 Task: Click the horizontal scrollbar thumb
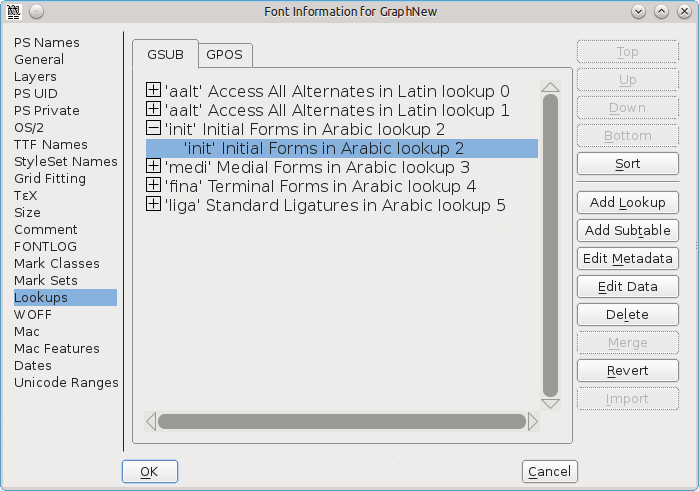[x=341, y=422]
